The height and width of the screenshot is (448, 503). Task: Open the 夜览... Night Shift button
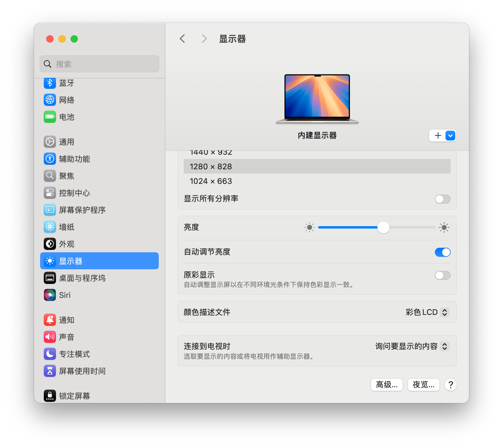(x=423, y=385)
